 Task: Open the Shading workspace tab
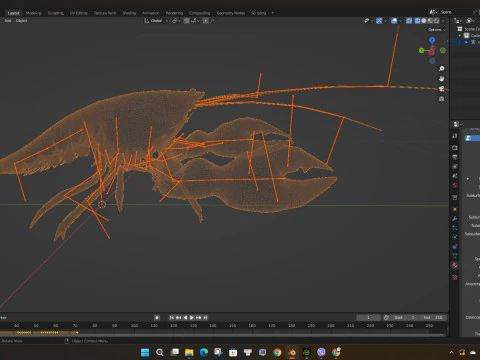pos(129,13)
